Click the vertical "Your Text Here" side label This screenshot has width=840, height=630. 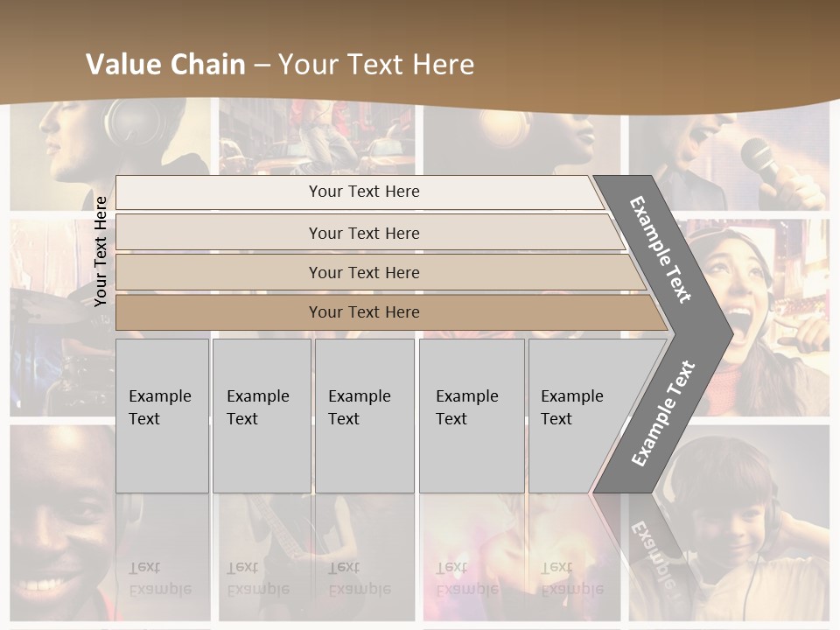(x=101, y=251)
